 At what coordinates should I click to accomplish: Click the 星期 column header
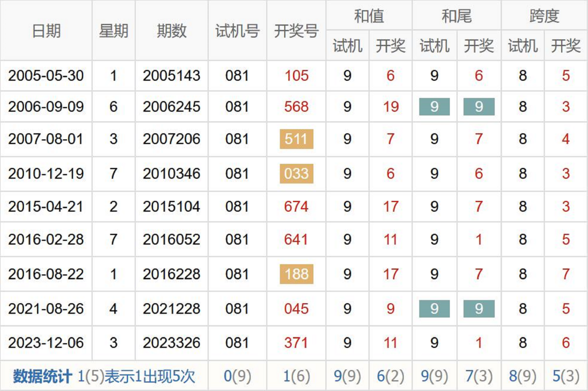tap(113, 31)
